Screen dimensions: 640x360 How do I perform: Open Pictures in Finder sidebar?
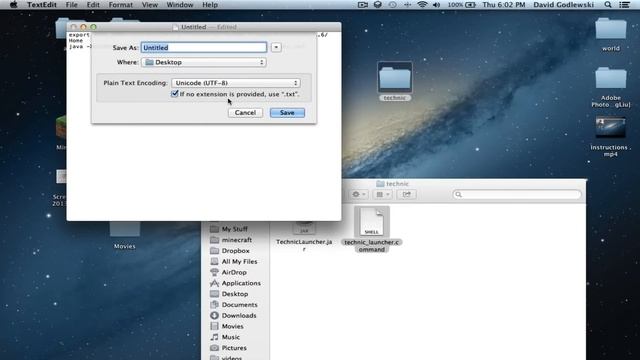click(234, 348)
